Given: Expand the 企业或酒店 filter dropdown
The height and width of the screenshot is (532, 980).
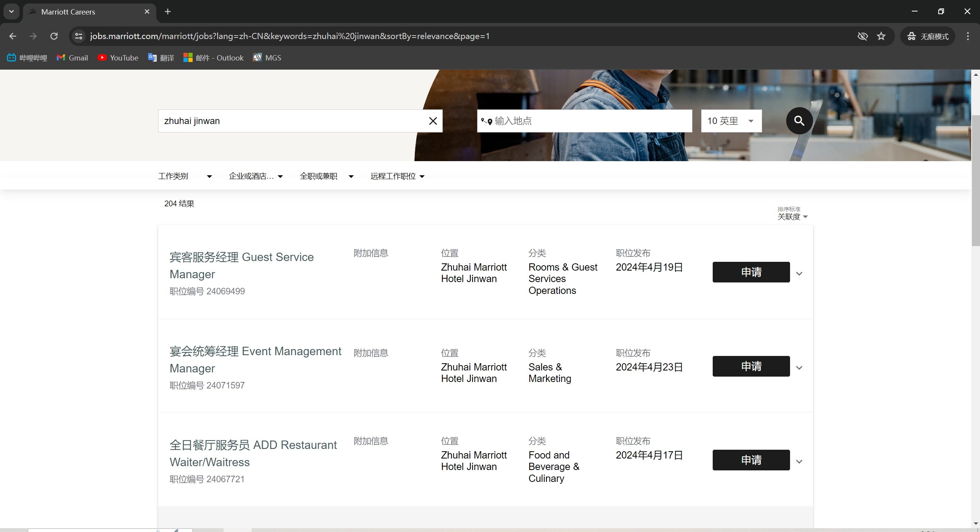Looking at the screenshot, I should [256, 176].
